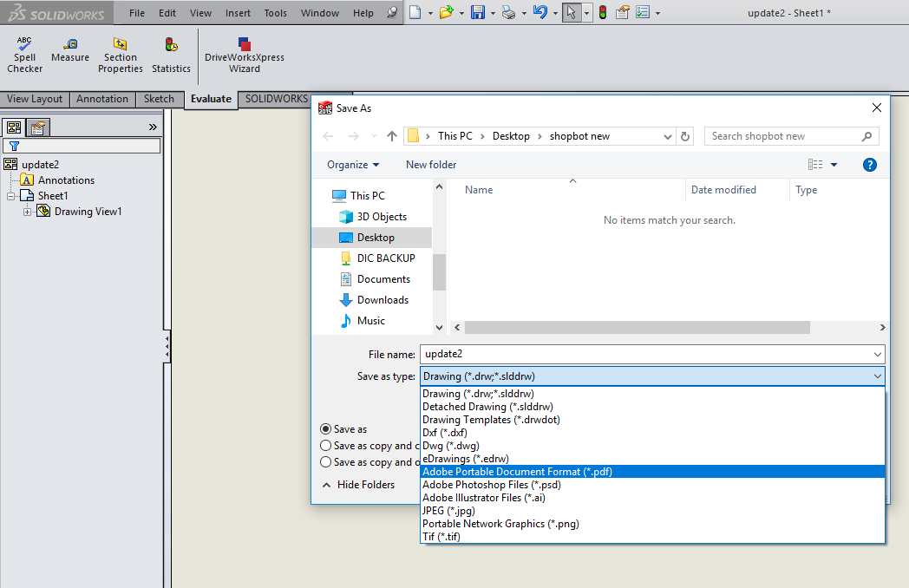Open PropertyManager tab icon

(x=38, y=127)
